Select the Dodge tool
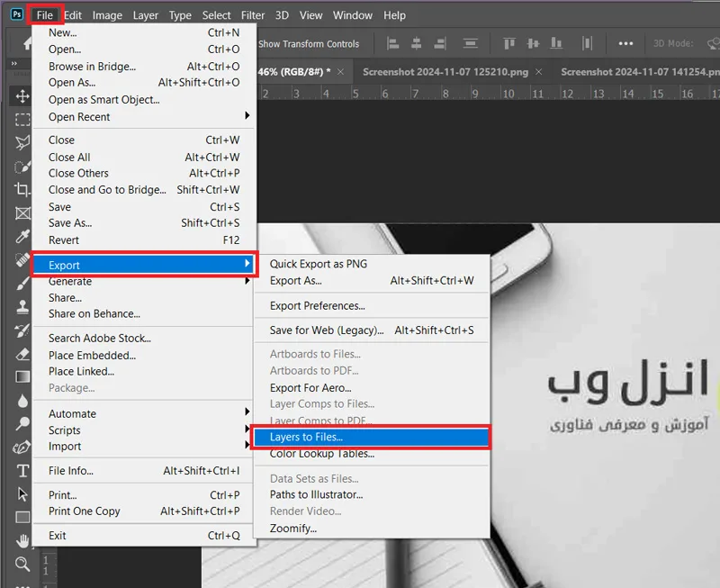Image resolution: width=720 pixels, height=588 pixels. point(22,423)
